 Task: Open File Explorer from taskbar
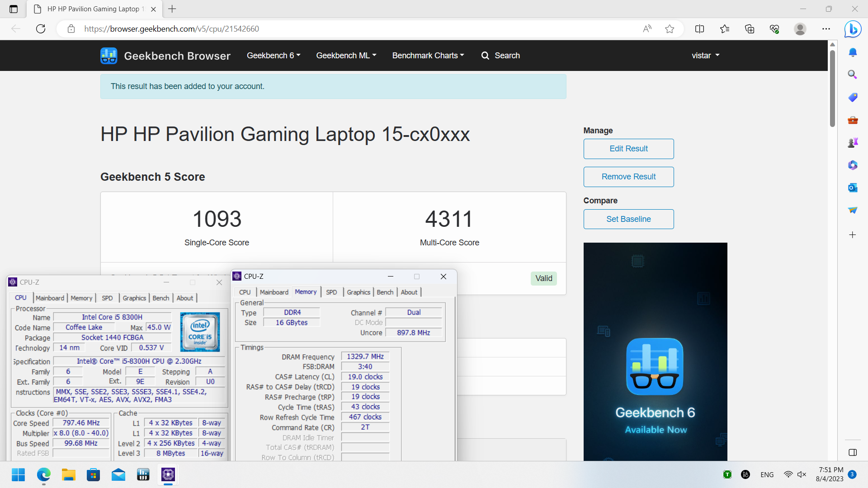point(69,475)
